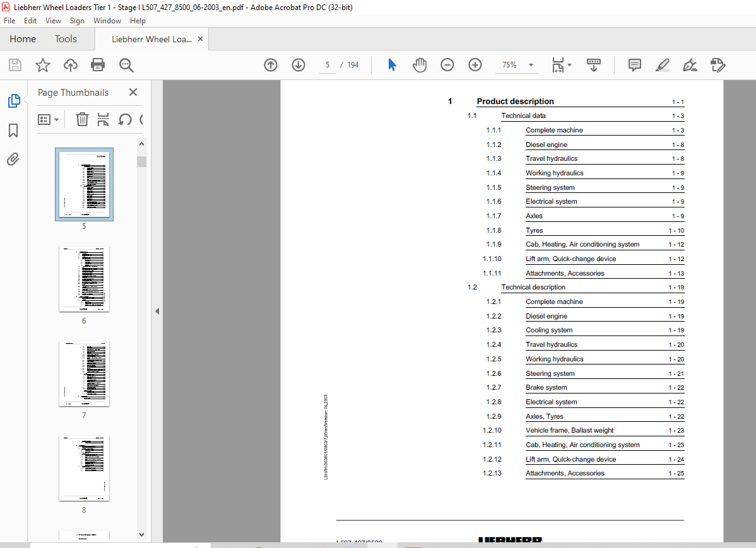
Task: Click the page number input field
Action: point(328,64)
